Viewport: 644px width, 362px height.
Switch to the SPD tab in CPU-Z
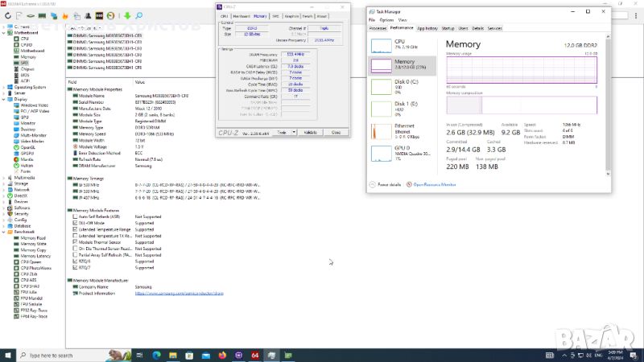(x=275, y=16)
